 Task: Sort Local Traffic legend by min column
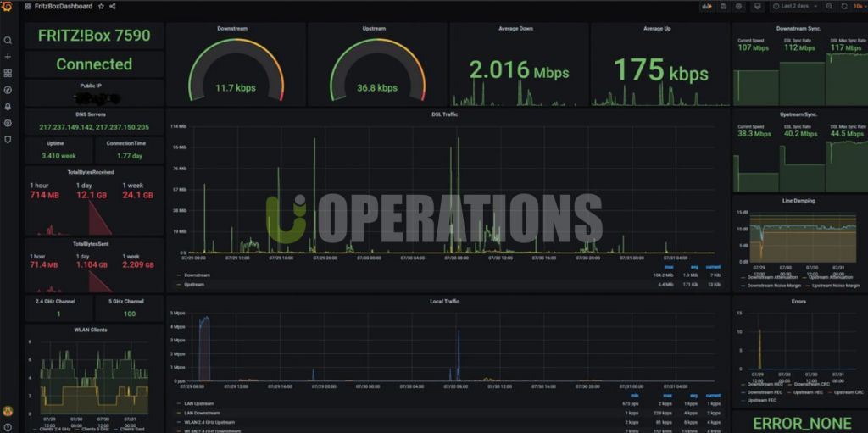pyautogui.click(x=635, y=396)
